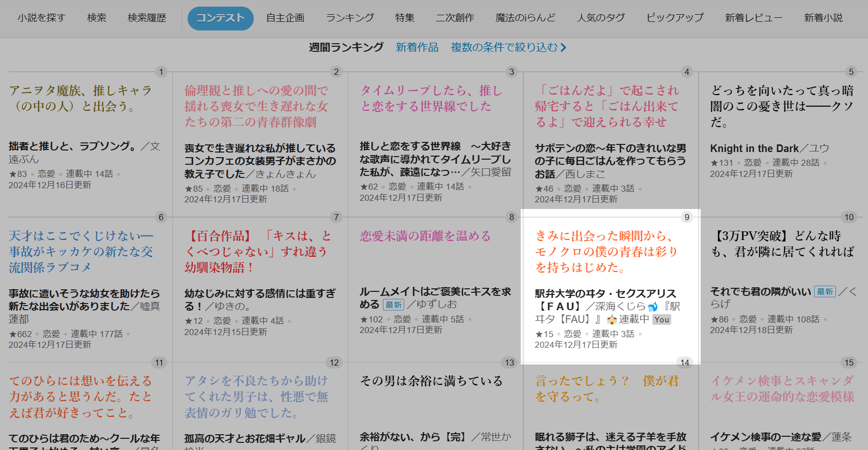Open 検索履歴 from the top bar
The height and width of the screenshot is (450, 868).
pos(146,18)
